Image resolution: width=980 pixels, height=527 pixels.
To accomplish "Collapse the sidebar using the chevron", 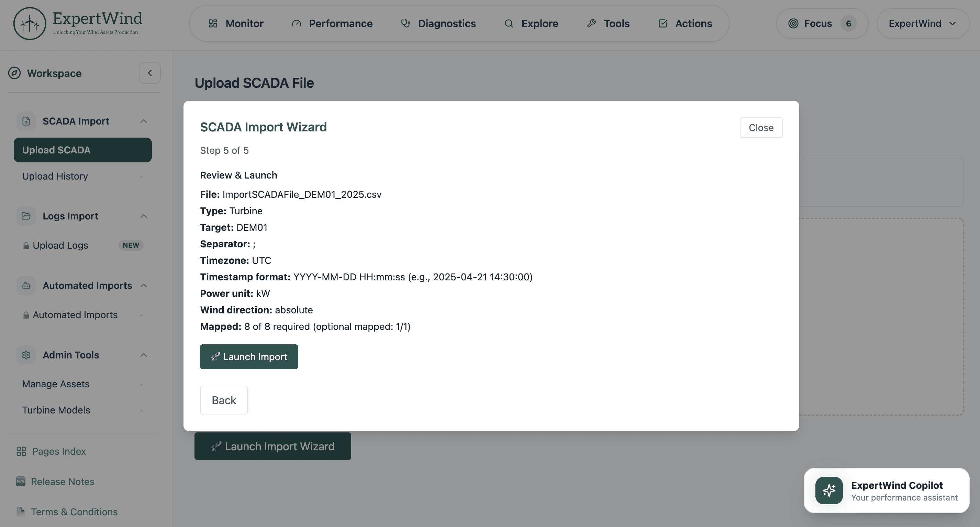I will click(149, 73).
